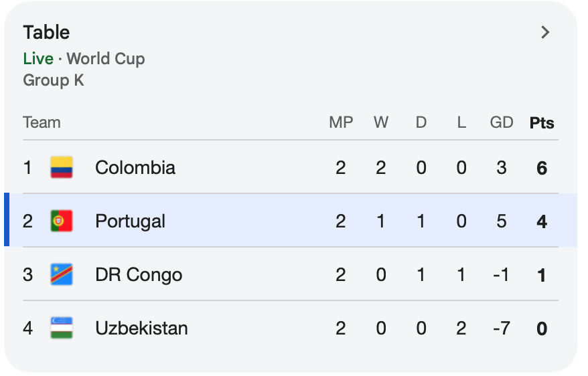Viewport: 588px width, 376px height.
Task: Click the Uzbekistan flag icon
Action: tap(62, 328)
